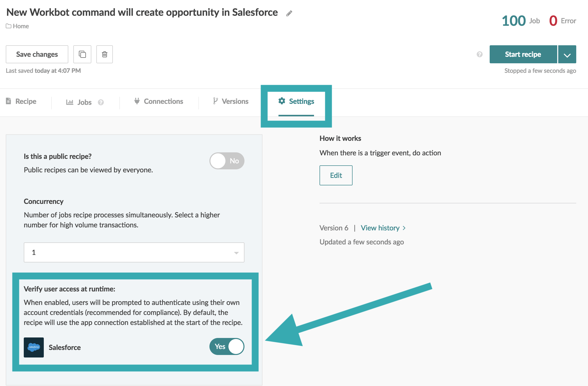Expand the Start recipe options arrow

tap(567, 54)
